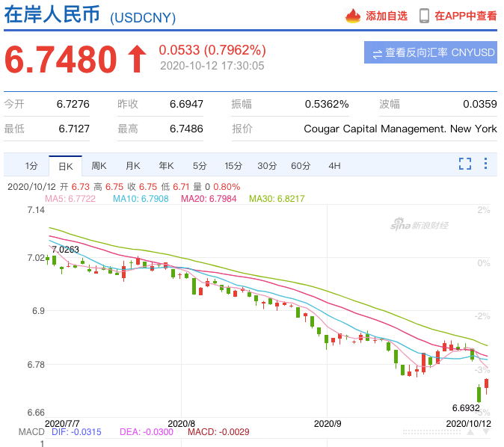
Task: Click the flame icon beside 添加自选
Action: (354, 16)
